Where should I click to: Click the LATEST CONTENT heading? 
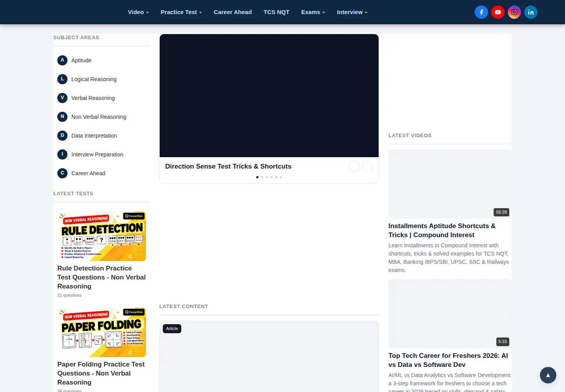(184, 306)
